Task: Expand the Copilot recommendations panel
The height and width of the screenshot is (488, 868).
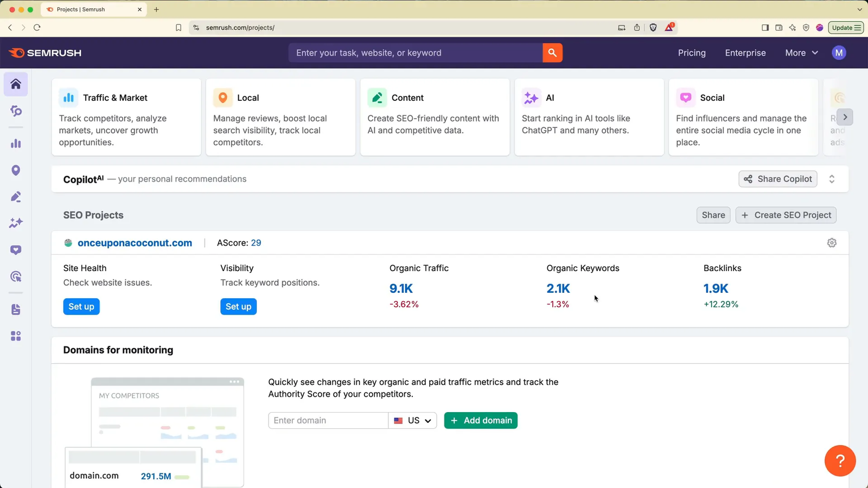Action: 832,179
